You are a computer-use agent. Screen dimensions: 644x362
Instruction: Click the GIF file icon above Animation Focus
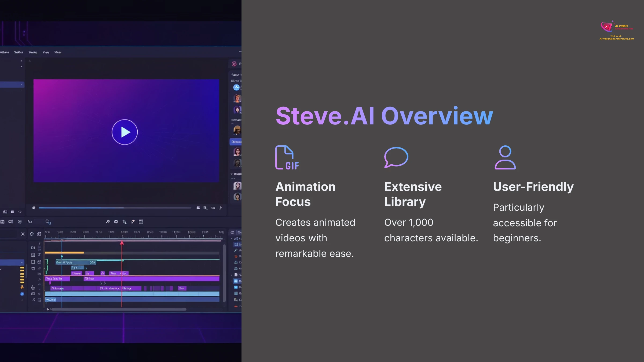pyautogui.click(x=287, y=158)
